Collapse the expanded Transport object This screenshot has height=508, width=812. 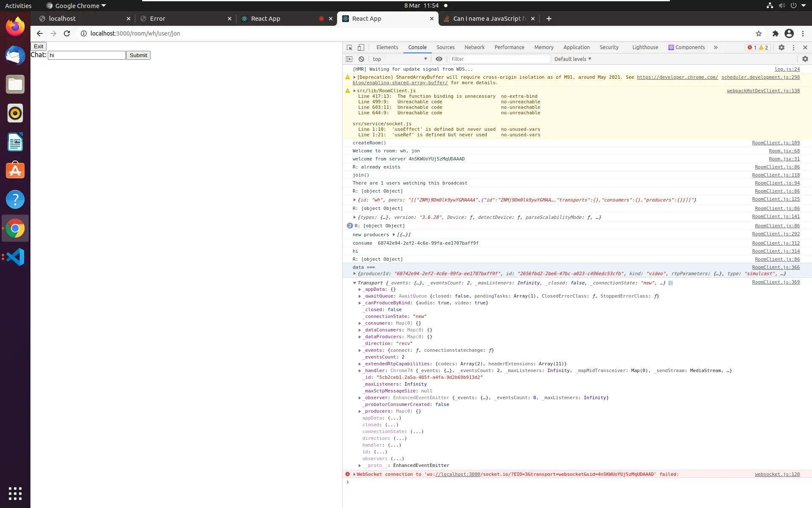[x=354, y=283]
